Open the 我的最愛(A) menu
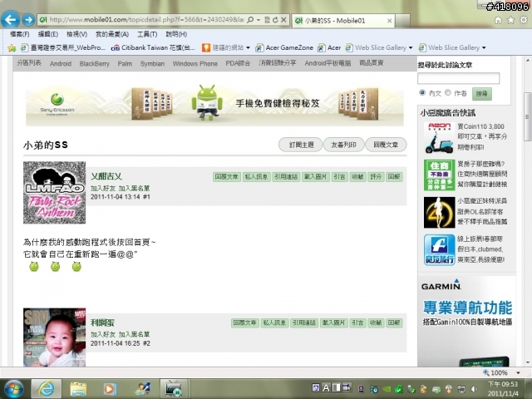 pos(112,34)
